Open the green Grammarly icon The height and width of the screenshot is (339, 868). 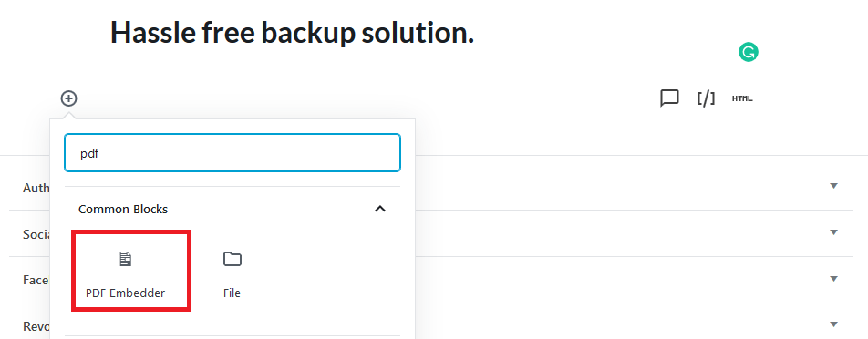tap(749, 53)
